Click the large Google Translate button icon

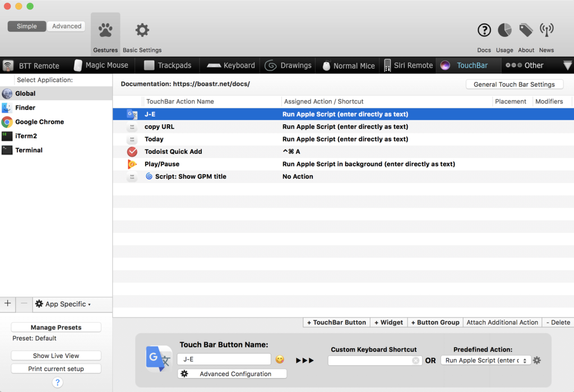[x=159, y=359]
